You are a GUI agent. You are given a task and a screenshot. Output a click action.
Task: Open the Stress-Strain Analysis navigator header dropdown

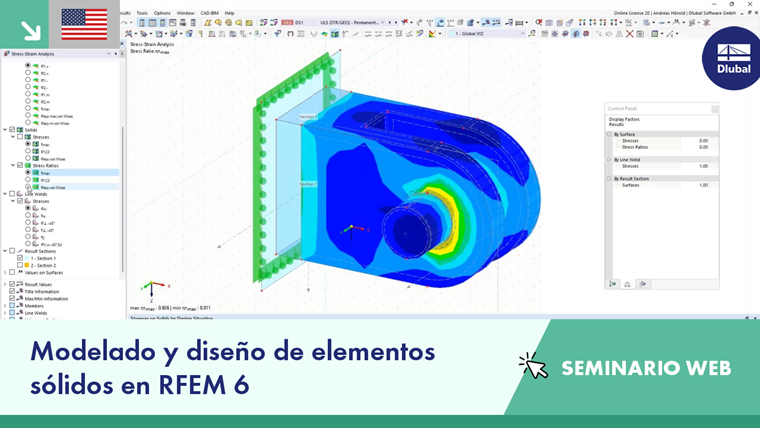tap(109, 54)
